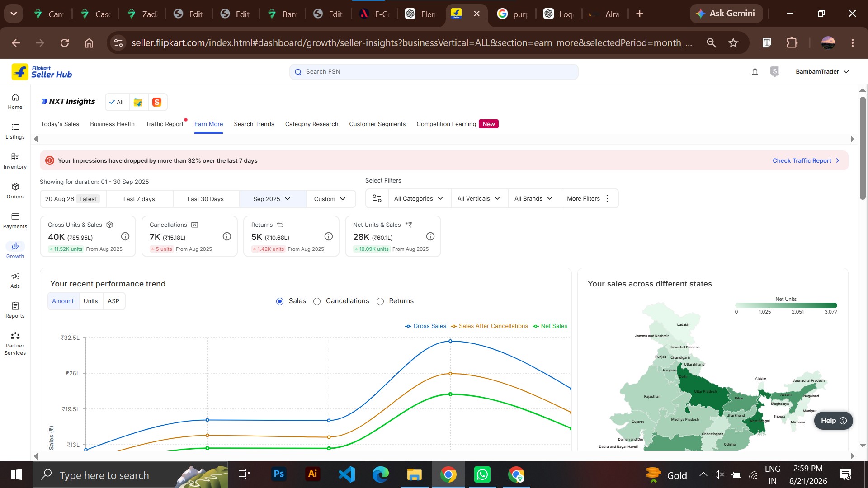
Task: Select the Returns radio button
Action: pos(380,301)
